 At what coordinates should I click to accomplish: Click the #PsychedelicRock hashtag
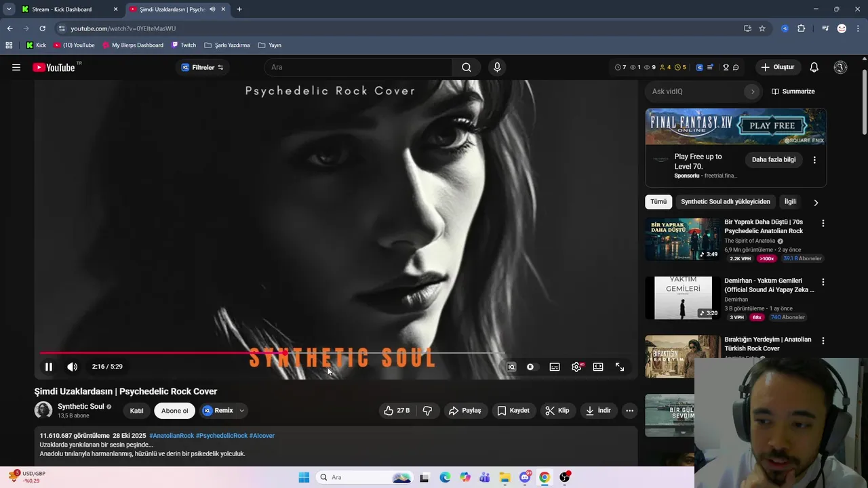click(222, 436)
